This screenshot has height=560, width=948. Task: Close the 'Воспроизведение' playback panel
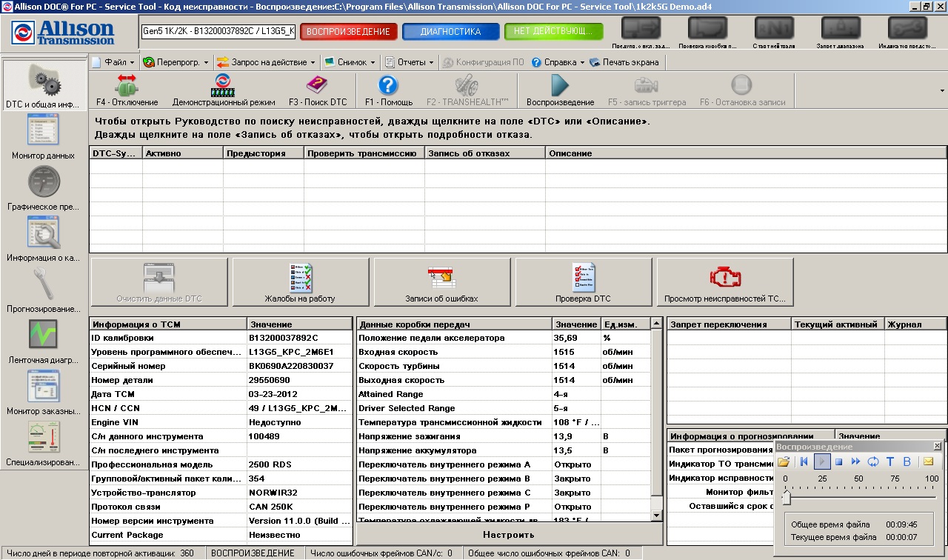937,446
